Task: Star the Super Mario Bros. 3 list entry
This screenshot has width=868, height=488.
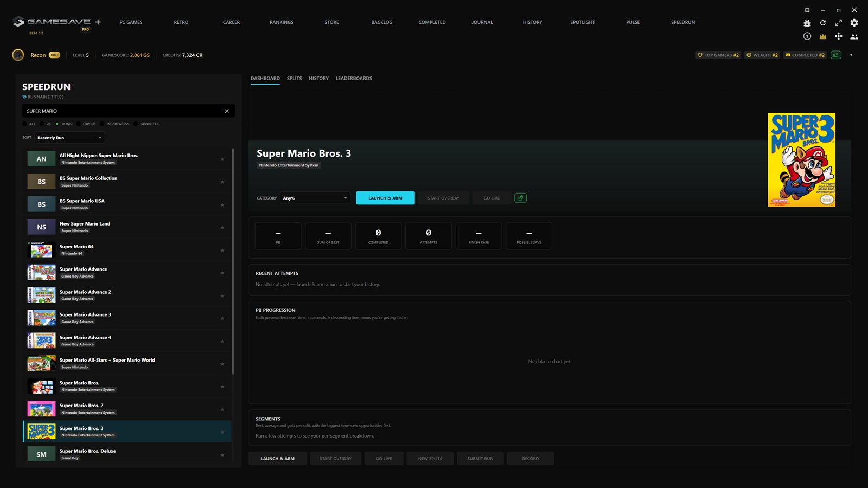Action: (x=222, y=432)
